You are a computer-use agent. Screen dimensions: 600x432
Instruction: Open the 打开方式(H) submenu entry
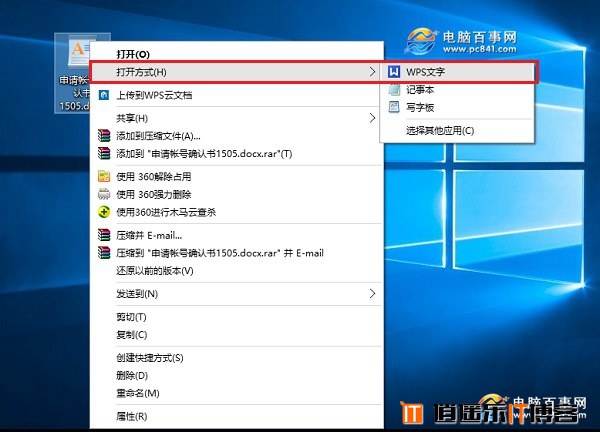pos(236,72)
